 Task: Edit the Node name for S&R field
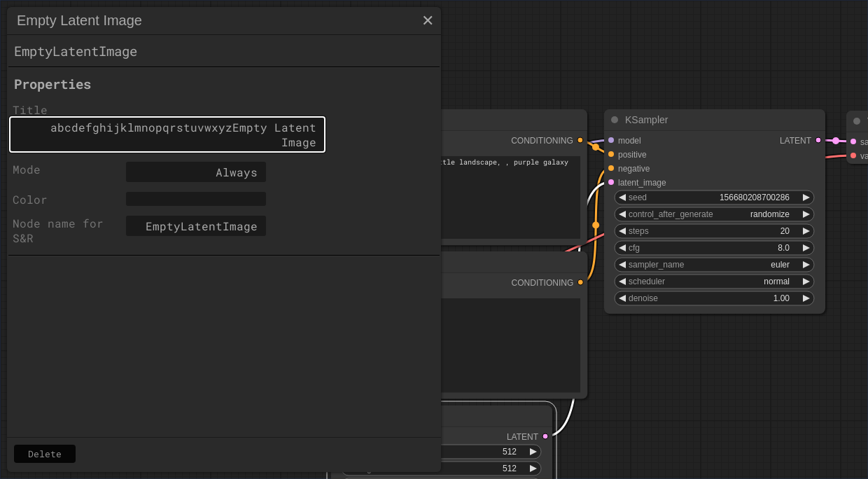pos(196,226)
